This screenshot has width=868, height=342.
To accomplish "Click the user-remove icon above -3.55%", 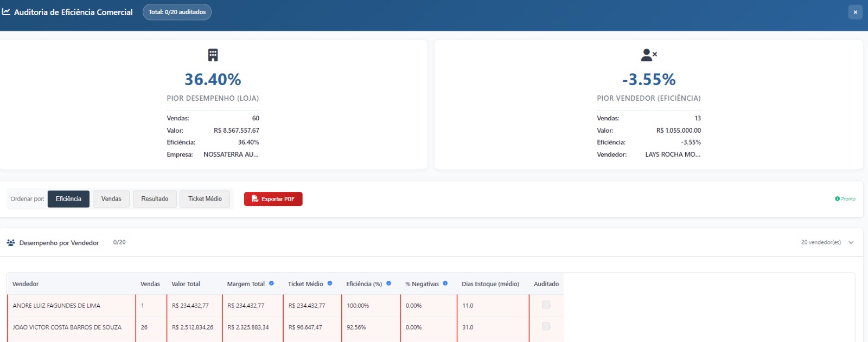I will pos(648,55).
